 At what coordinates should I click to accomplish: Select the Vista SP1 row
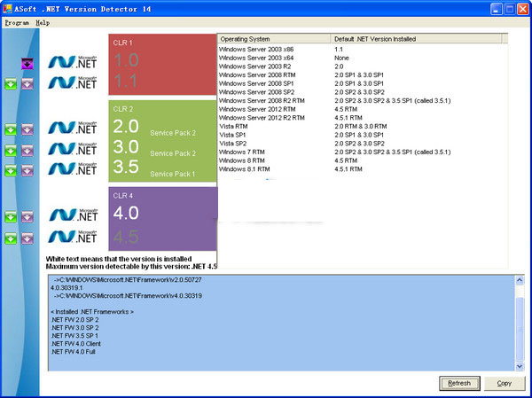(x=363, y=135)
